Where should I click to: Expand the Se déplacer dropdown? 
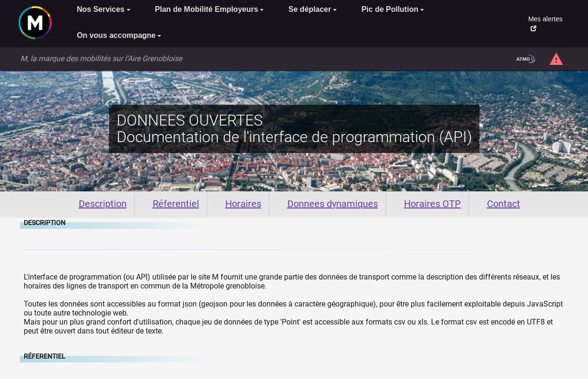[312, 9]
